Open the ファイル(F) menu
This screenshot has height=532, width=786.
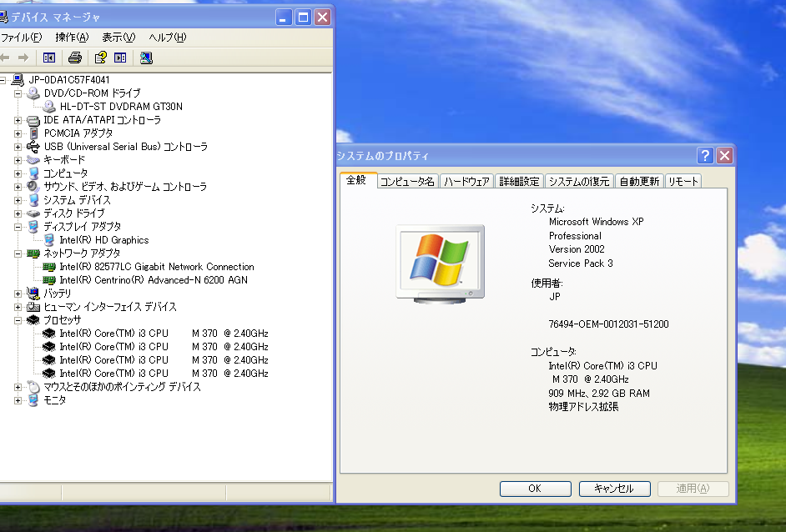point(21,38)
